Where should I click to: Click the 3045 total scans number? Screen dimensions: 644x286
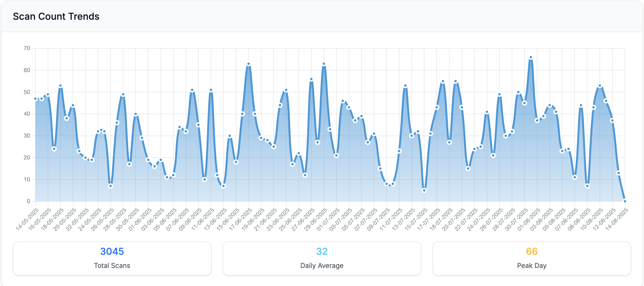[112, 251]
